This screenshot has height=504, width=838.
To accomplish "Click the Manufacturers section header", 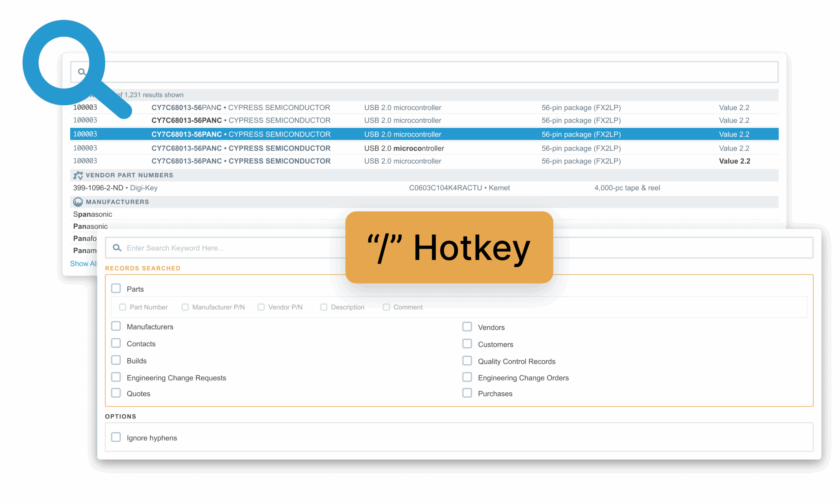I will tap(117, 202).
